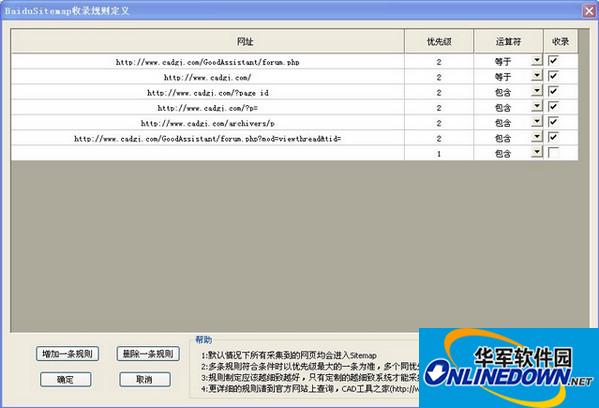Open operator dropdown for ?page_id row
Viewport: 599px width, 408px height.
[537, 91]
